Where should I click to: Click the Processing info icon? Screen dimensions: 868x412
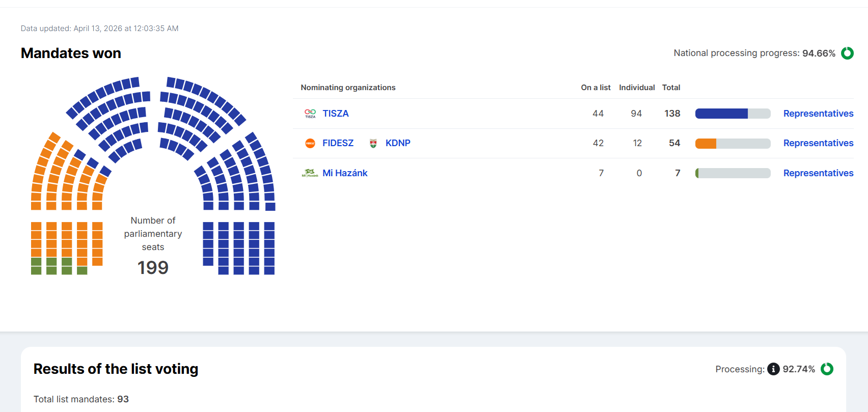pyautogui.click(x=773, y=369)
